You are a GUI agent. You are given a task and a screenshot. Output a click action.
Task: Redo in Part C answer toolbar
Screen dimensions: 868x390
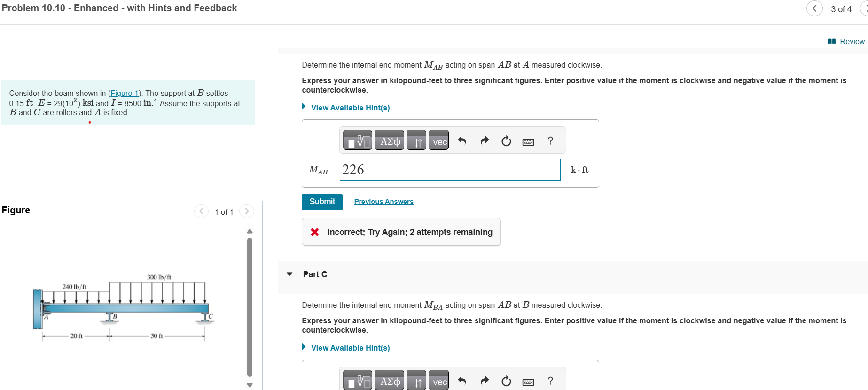point(485,381)
